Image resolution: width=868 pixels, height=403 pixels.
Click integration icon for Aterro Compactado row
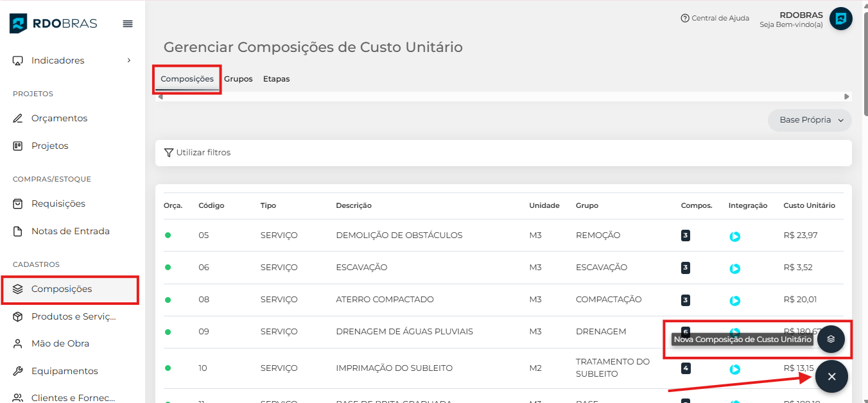tap(735, 300)
